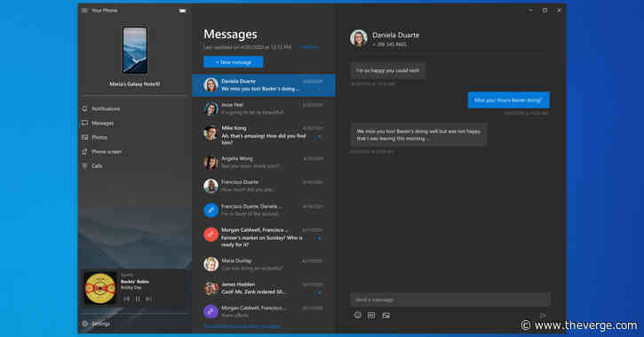Open the Maria Dunlap conversation
The image size is (644, 337).
coord(264,264)
